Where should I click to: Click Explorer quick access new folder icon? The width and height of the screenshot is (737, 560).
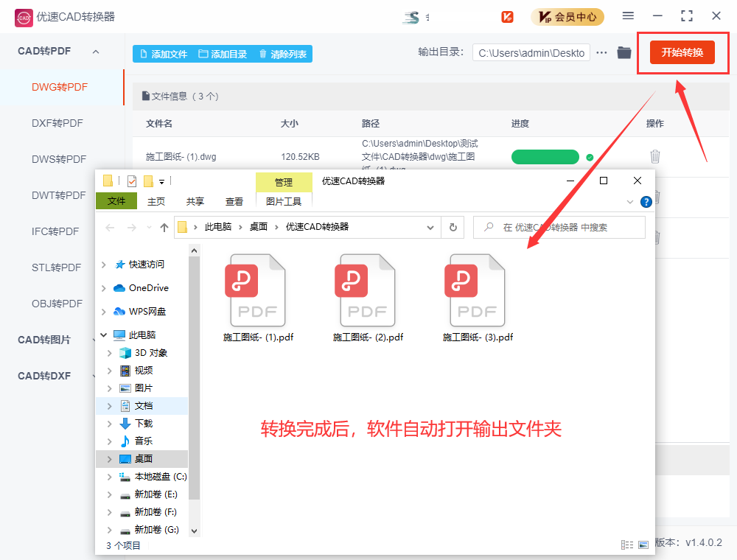[x=149, y=181]
